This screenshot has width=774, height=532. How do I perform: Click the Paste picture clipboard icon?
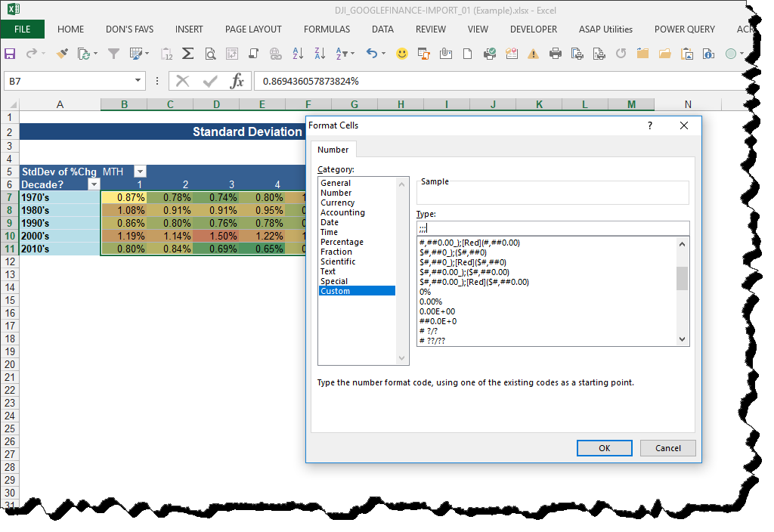pos(686,54)
